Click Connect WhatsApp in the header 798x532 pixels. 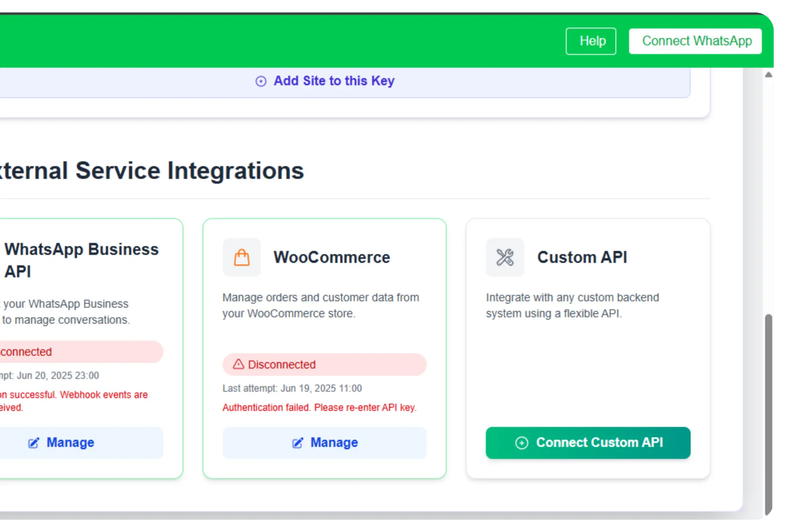pyautogui.click(x=696, y=40)
